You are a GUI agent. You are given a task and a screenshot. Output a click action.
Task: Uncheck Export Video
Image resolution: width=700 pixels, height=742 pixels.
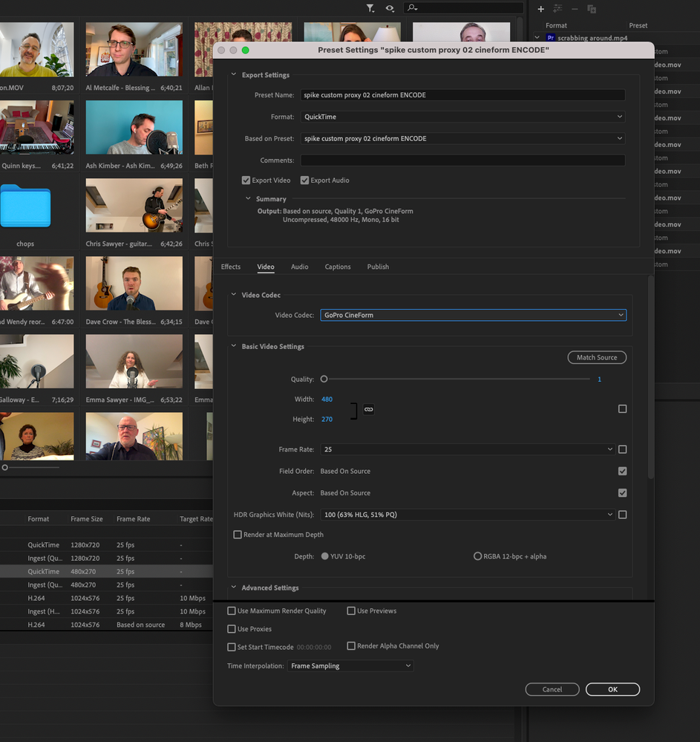point(246,180)
